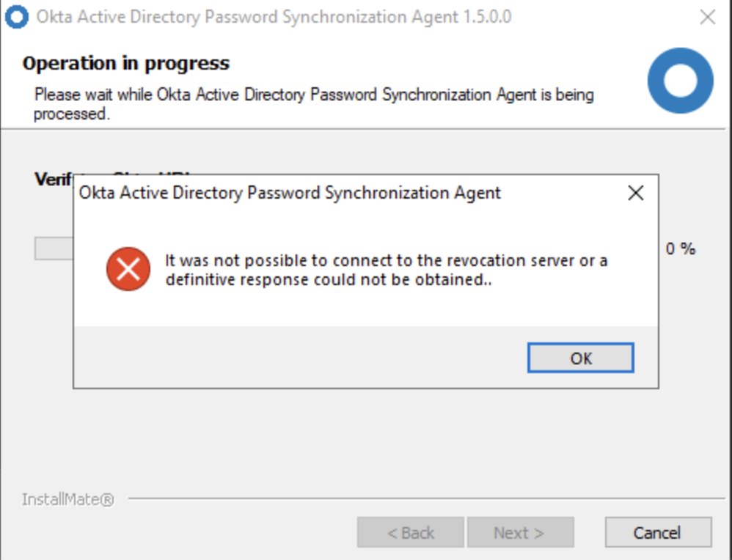Viewport: 732px width, 560px height.
Task: Click the installer window title text
Action: pos(273,17)
